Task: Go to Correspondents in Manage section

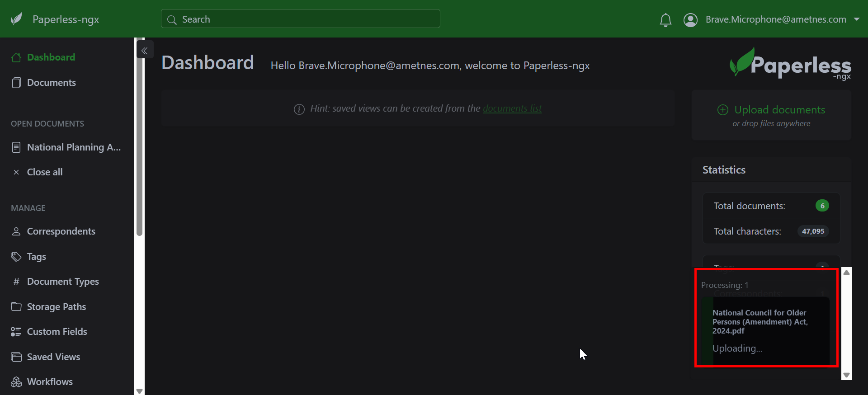Action: 61,231
